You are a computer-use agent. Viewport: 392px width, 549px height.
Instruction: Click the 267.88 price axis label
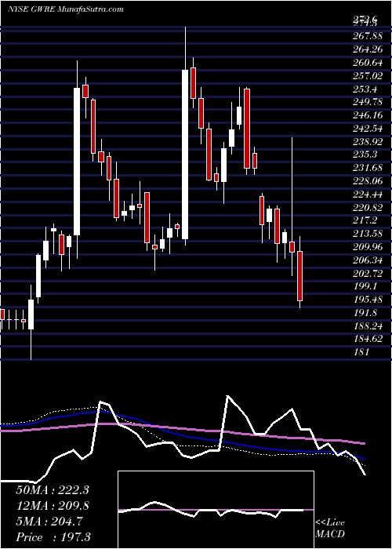pyautogui.click(x=369, y=36)
